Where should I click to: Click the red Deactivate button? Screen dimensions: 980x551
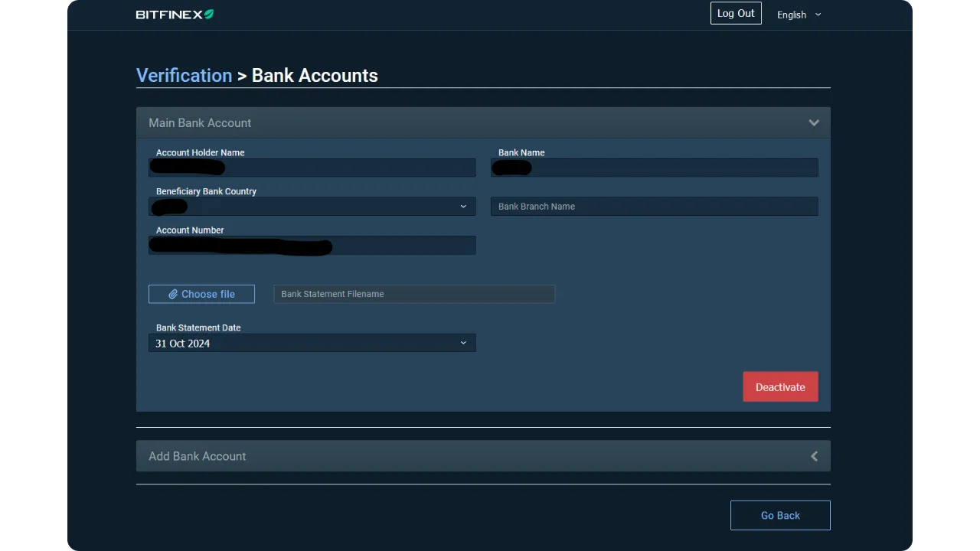coord(780,386)
